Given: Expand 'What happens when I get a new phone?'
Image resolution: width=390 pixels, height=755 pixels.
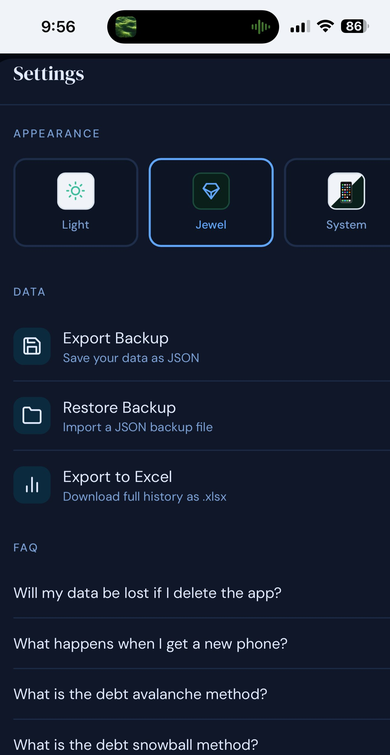Looking at the screenshot, I should tap(202, 643).
